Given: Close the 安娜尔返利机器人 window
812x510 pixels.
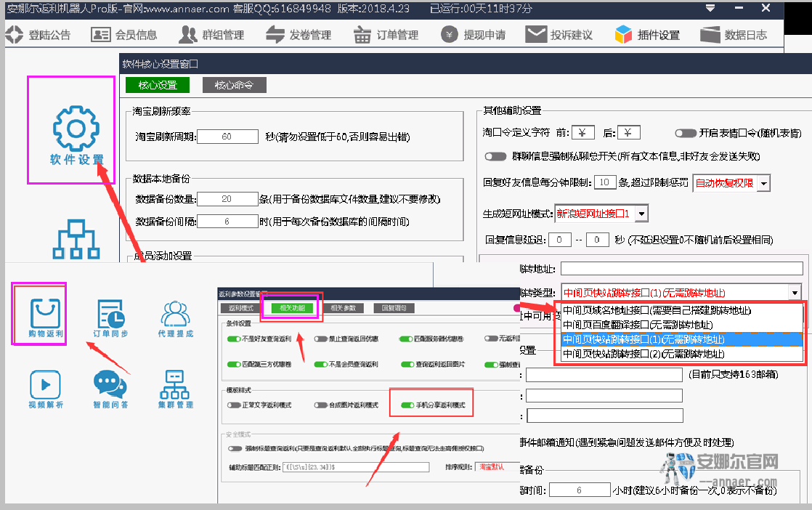Looking at the screenshot, I should click(766, 8).
